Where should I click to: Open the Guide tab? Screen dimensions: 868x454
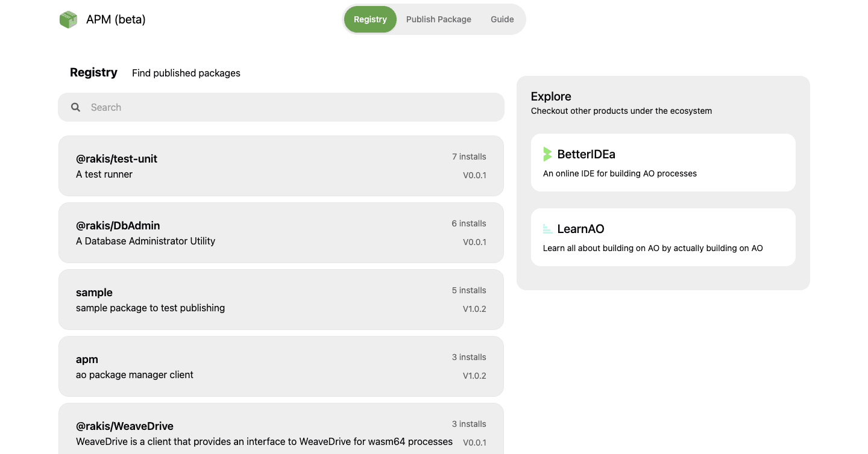[502, 19]
